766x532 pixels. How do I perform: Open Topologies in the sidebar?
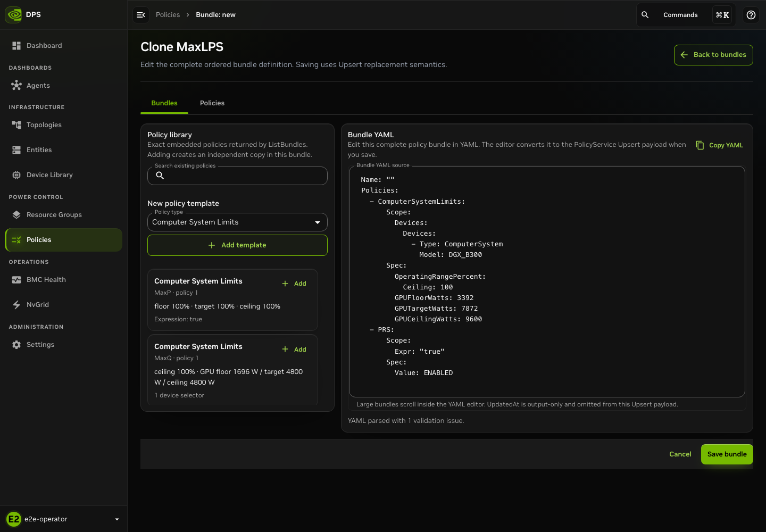(64, 125)
